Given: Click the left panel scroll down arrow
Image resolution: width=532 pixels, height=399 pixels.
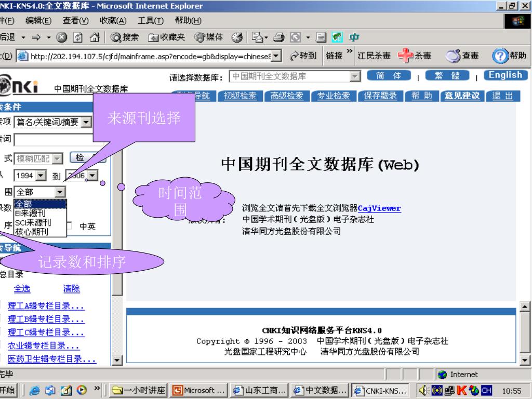Looking at the screenshot, I should click(x=117, y=360).
